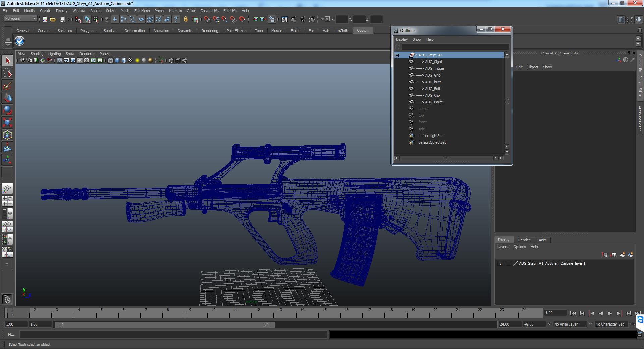Click the range slider bar

(x=165, y=325)
